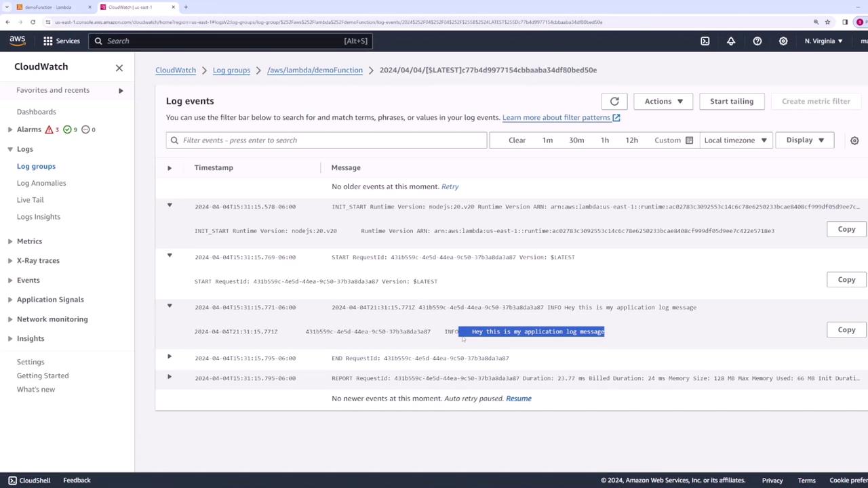
Task: Open the AWS Services grid menu
Action: (48, 41)
